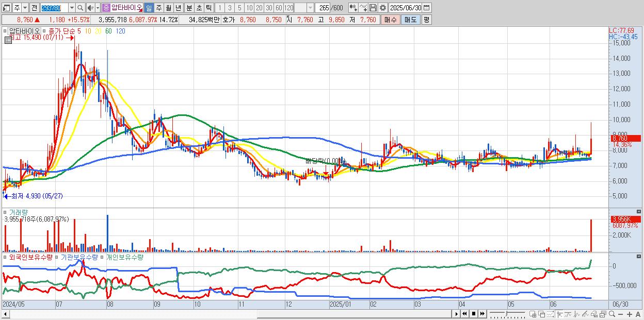Click the crosshair cursor icon in bottom toolbar
This screenshot has height=320, width=644.
[x=559, y=314]
